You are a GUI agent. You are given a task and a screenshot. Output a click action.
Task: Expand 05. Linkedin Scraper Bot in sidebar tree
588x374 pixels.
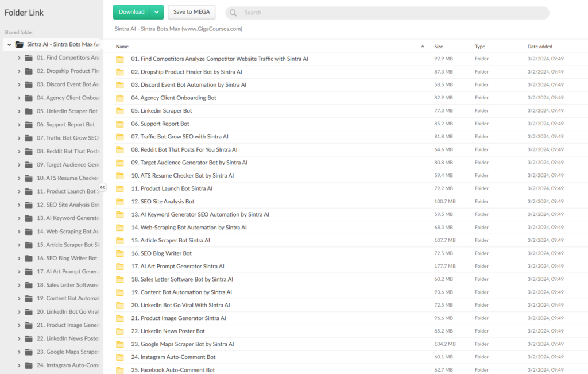(x=18, y=111)
